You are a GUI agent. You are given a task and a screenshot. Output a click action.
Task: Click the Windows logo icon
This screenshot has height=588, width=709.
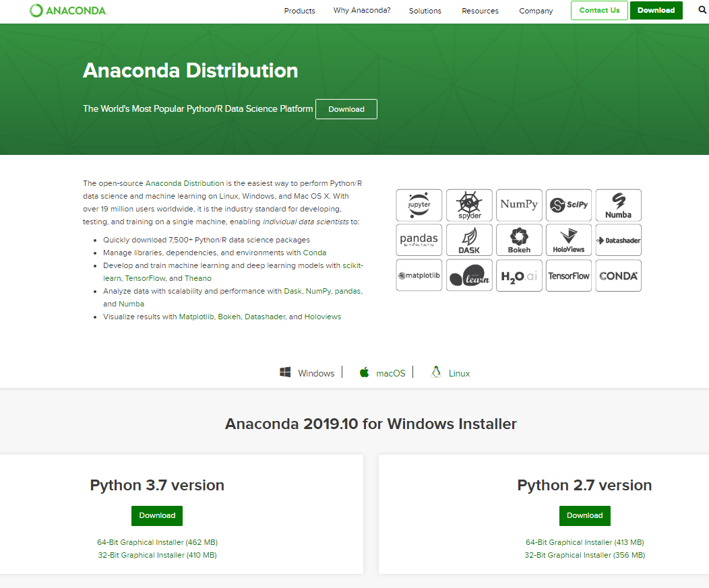(285, 372)
